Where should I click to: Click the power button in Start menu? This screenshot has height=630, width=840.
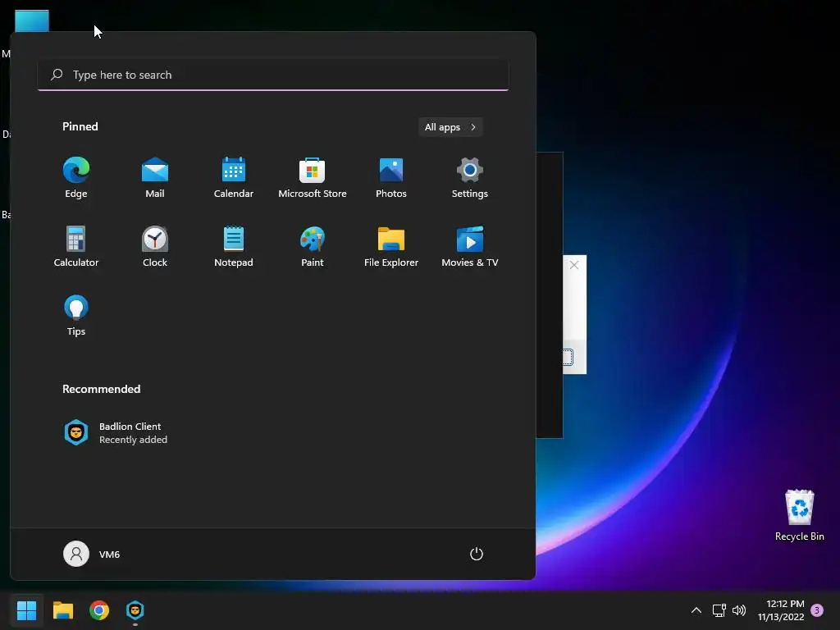pos(477,554)
